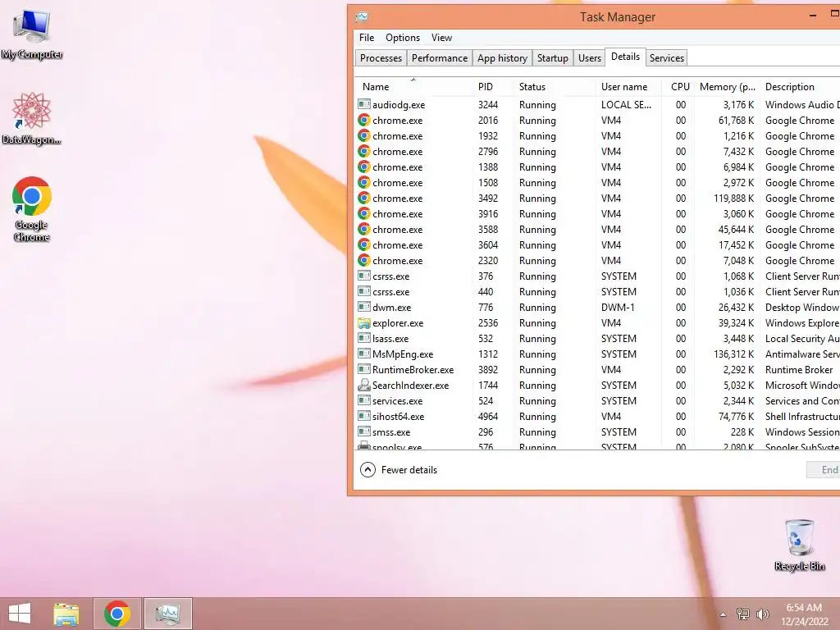Screen dimensions: 840x630
Task: Click the sihost64.exe process icon
Action: click(363, 416)
